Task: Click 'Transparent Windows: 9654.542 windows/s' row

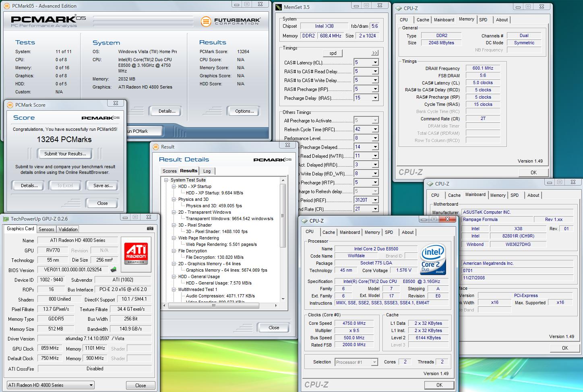Action: click(229, 219)
